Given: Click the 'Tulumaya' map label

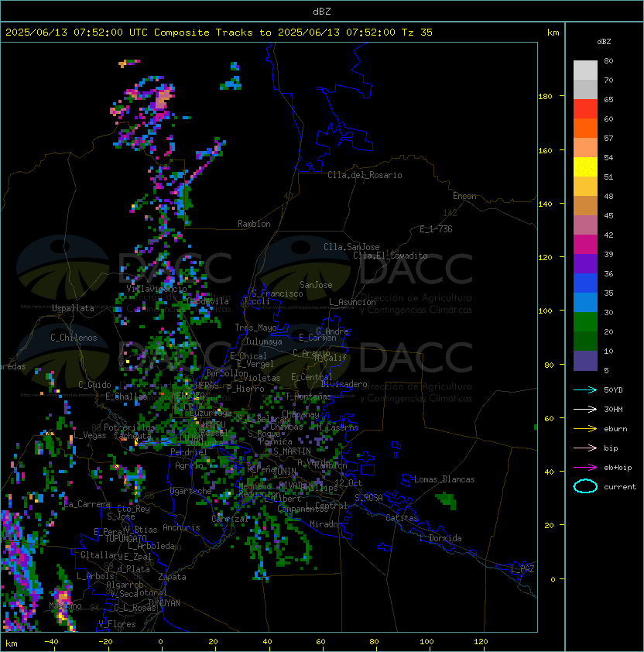Looking at the screenshot, I should [x=264, y=341].
